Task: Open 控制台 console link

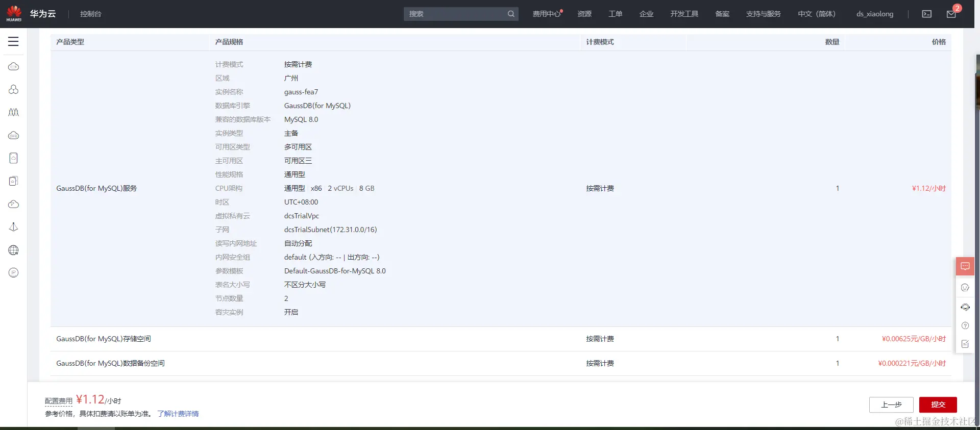Action: (x=90, y=14)
